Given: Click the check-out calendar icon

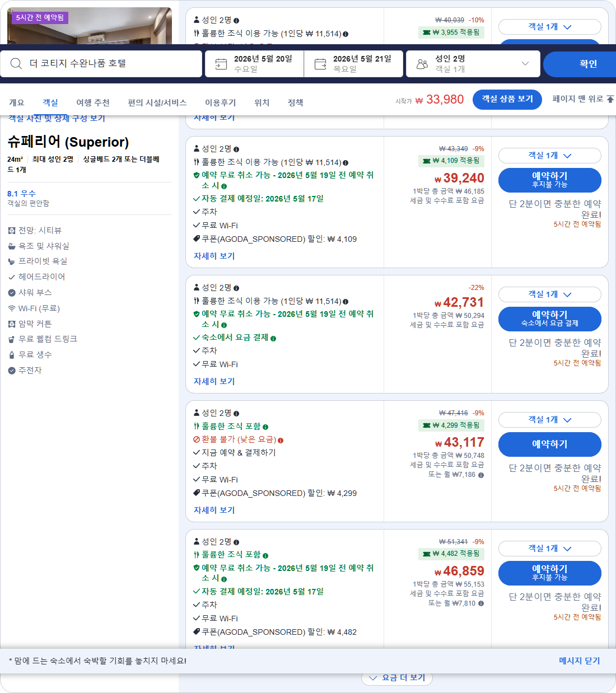Looking at the screenshot, I should coord(320,64).
